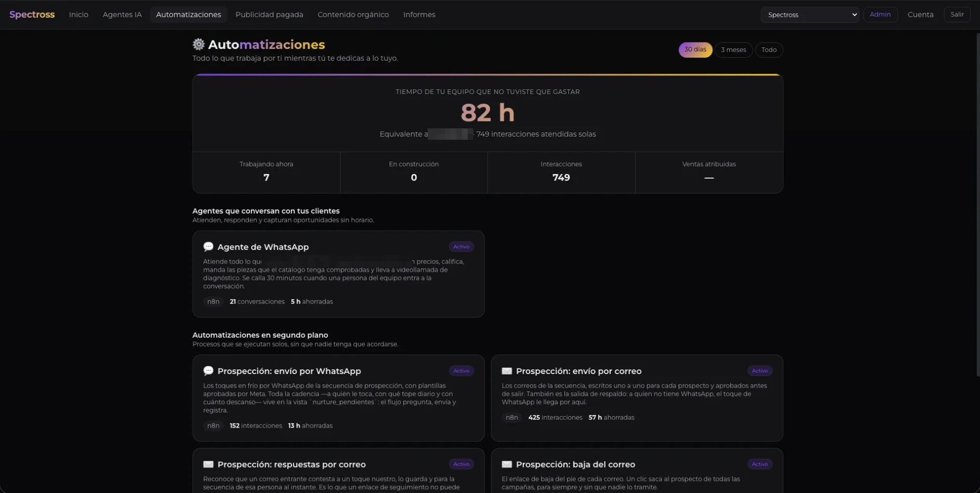980x493 pixels.
Task: Select the Automatizaciones nav tab
Action: click(x=189, y=15)
